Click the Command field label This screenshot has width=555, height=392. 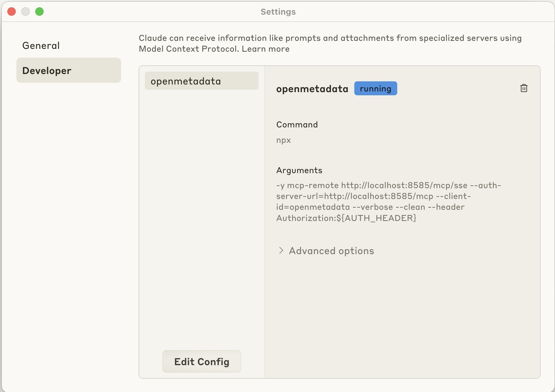pyautogui.click(x=297, y=125)
